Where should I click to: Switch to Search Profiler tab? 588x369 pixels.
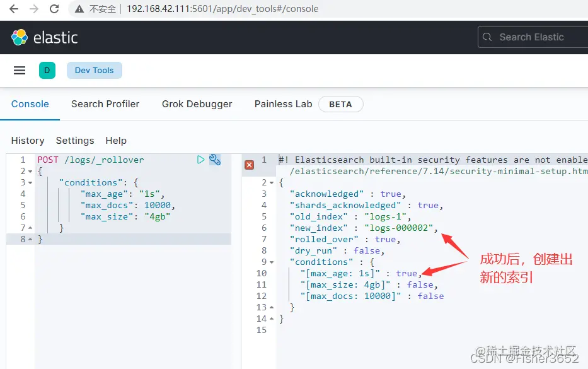[x=105, y=104]
